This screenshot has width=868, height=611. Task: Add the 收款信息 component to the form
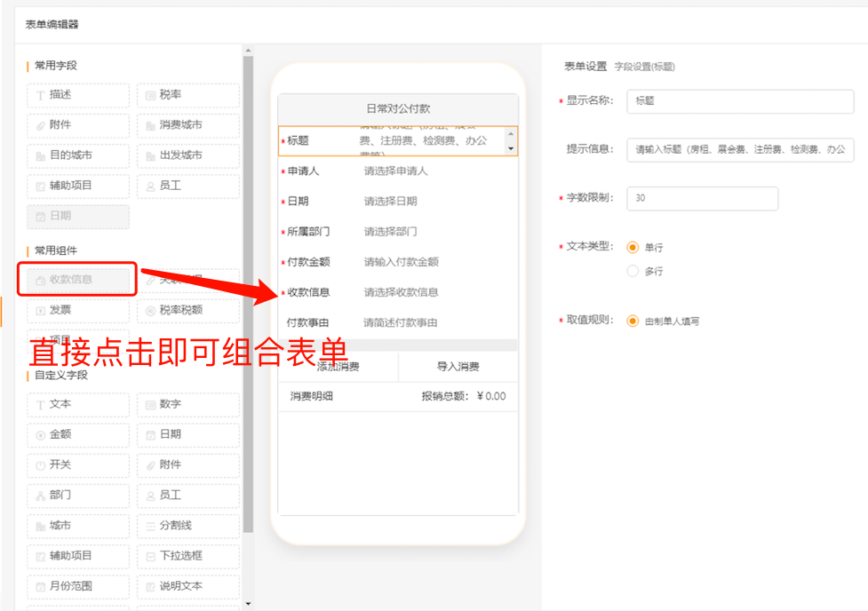click(x=77, y=279)
